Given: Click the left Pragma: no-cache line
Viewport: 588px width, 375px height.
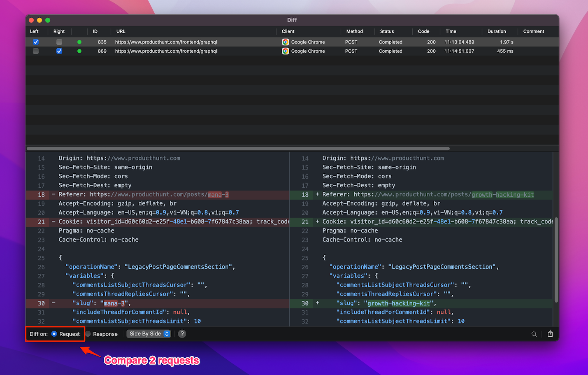Looking at the screenshot, I should (86, 231).
